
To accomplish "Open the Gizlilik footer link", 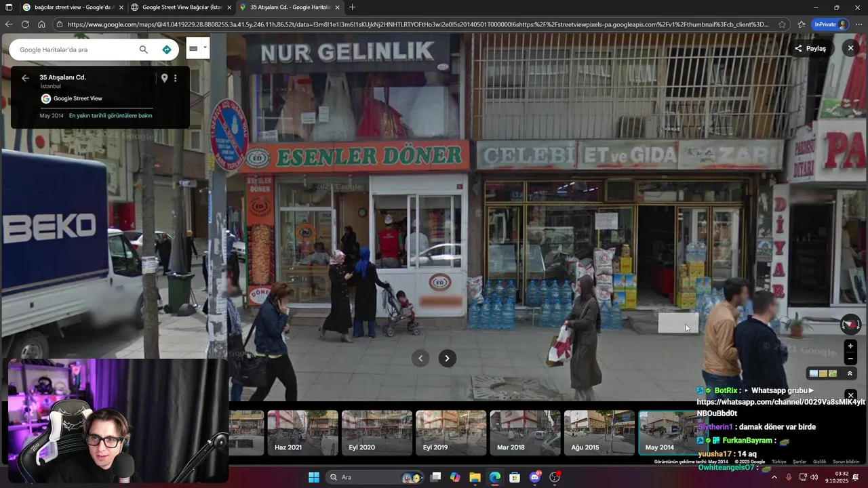I will tap(819, 462).
